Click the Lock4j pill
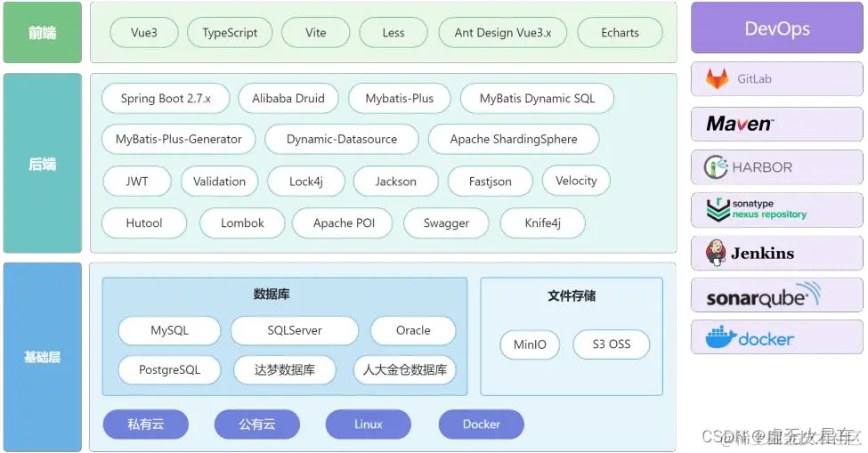The width and height of the screenshot is (868, 453). click(x=306, y=181)
